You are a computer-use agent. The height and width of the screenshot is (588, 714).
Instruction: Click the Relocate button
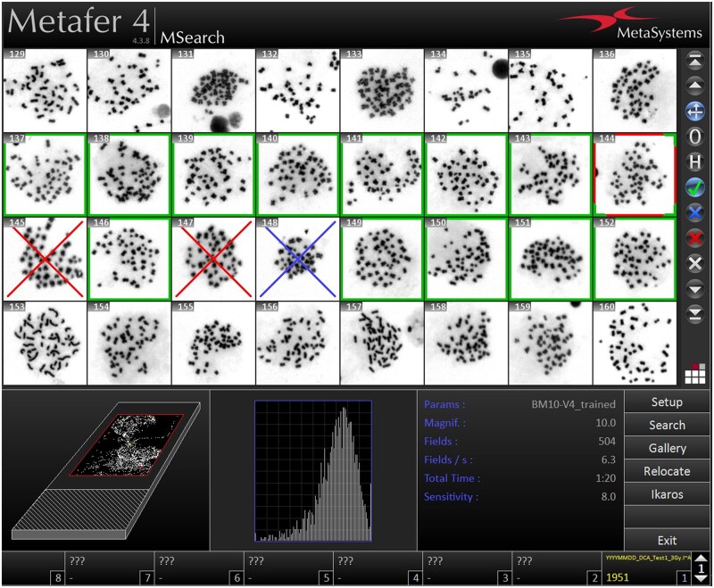tap(667, 471)
